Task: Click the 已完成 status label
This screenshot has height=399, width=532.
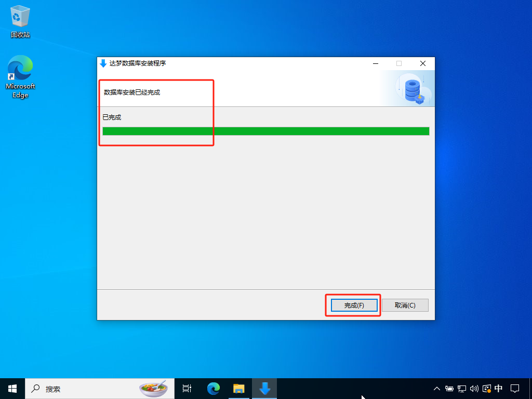Action: click(112, 117)
